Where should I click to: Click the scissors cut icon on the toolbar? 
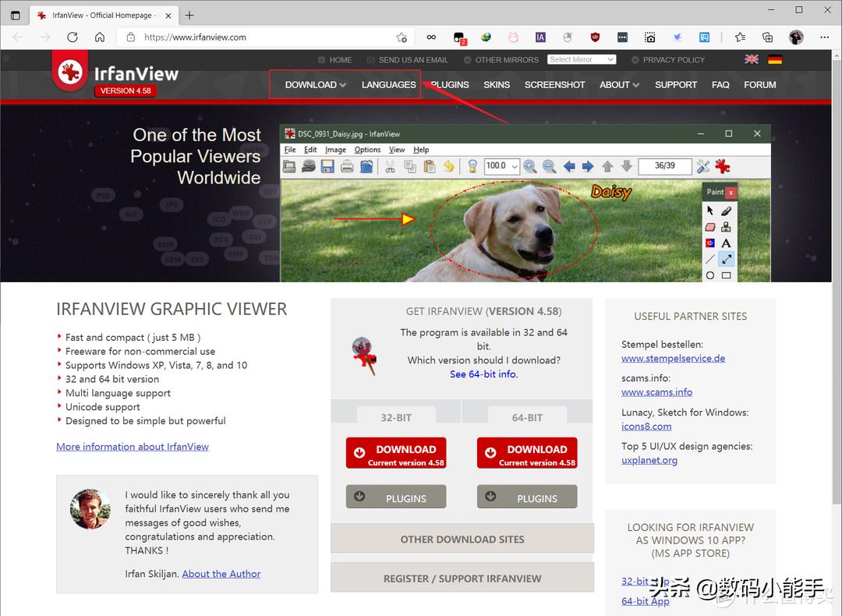[x=390, y=165]
